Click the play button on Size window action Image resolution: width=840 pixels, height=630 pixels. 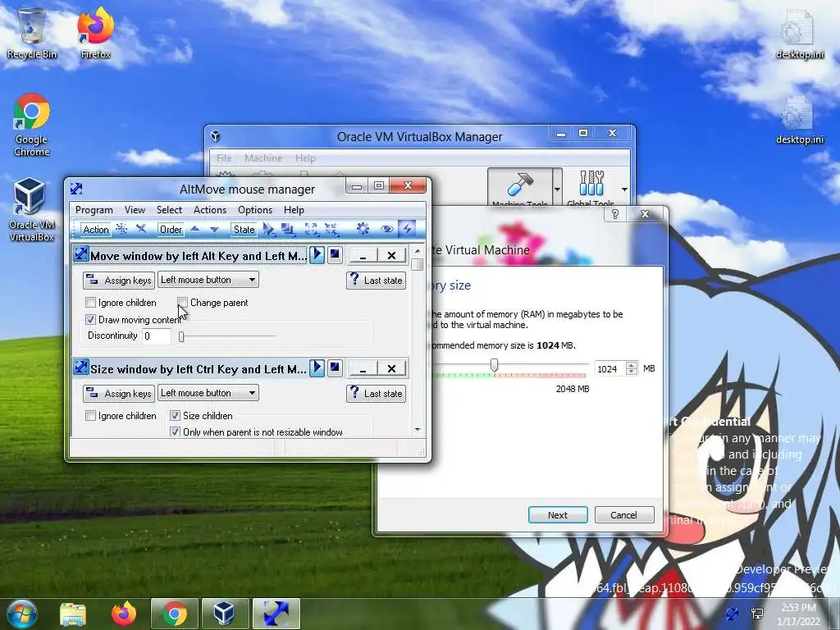pyautogui.click(x=317, y=367)
